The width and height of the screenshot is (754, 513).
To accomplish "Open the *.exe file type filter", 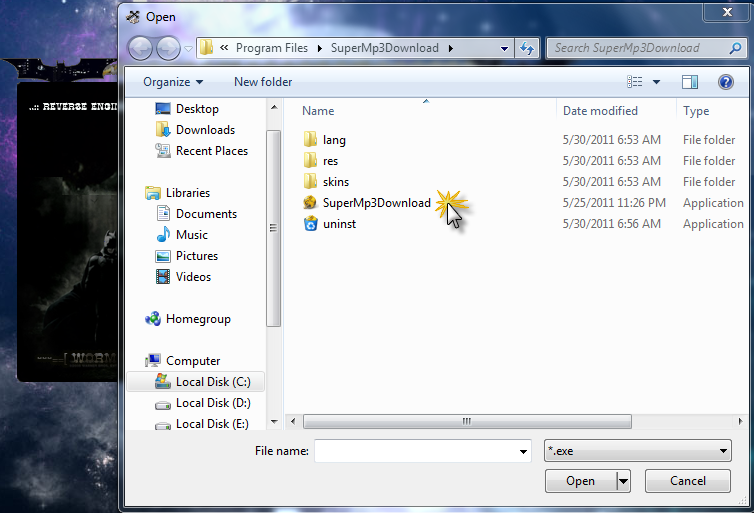I will pyautogui.click(x=638, y=451).
